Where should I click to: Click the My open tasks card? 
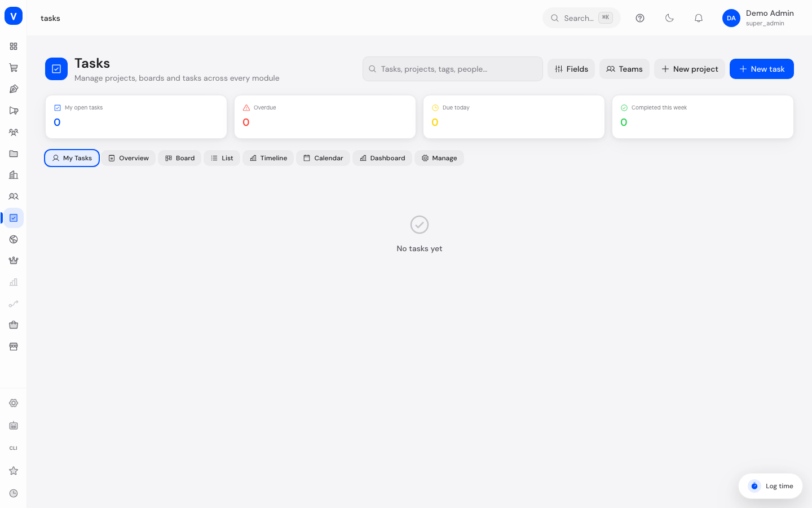pos(136,117)
